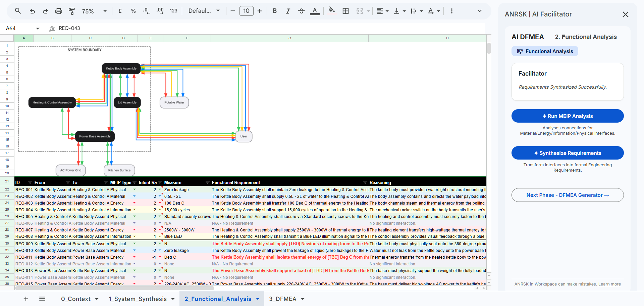Open the fill color picker
644x306 pixels.
pos(331,11)
